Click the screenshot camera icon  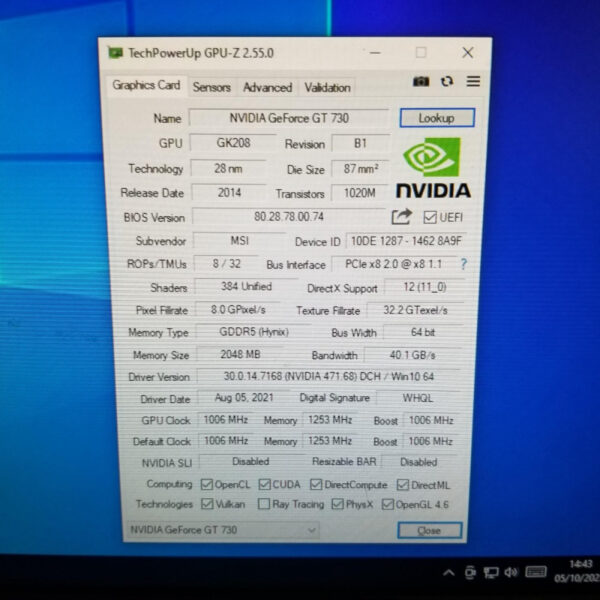[421, 81]
